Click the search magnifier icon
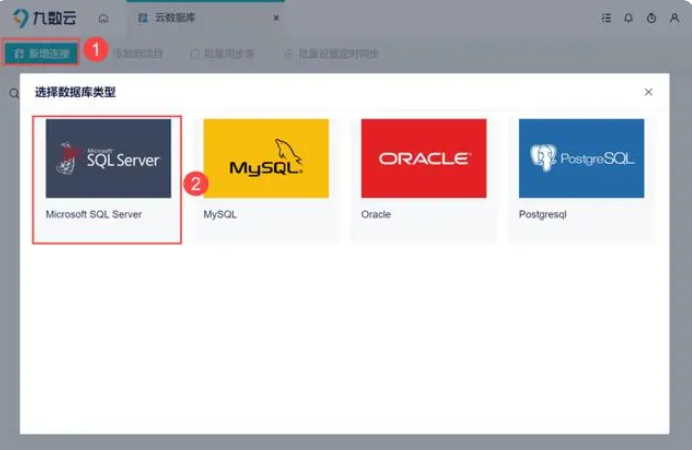This screenshot has width=692, height=450. (14, 93)
